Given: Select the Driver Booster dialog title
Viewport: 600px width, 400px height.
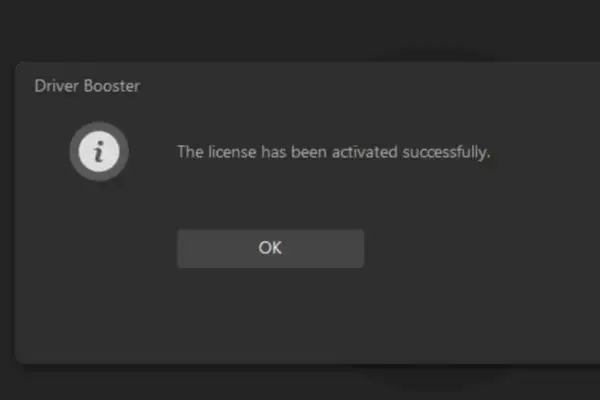Looking at the screenshot, I should tap(87, 86).
